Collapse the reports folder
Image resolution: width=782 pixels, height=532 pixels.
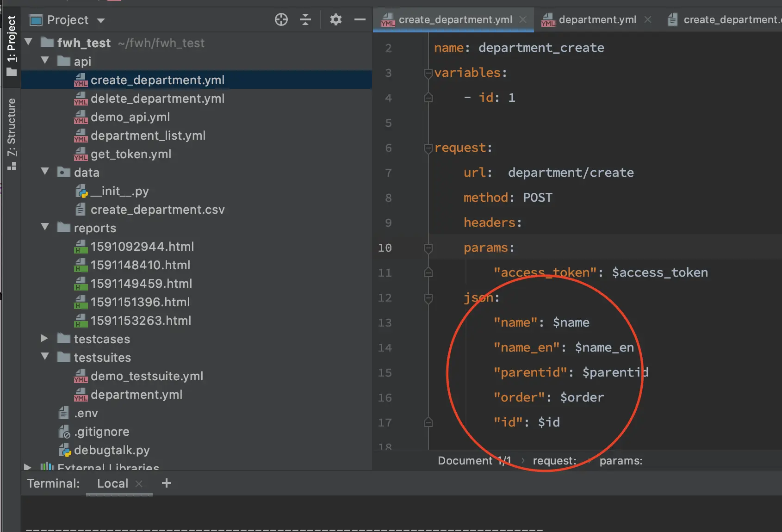tap(45, 227)
